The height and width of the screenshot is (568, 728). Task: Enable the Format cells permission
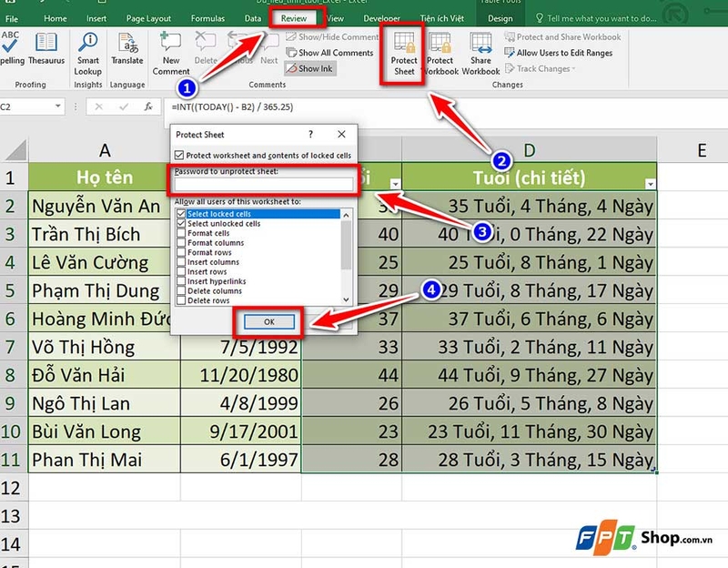(x=179, y=233)
